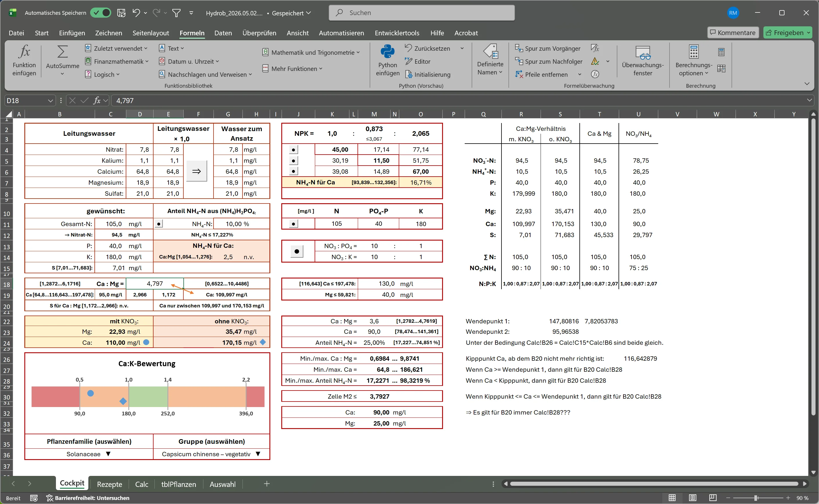
Task: Select the radio button in the N PO4-P K row
Action: [x=293, y=224]
